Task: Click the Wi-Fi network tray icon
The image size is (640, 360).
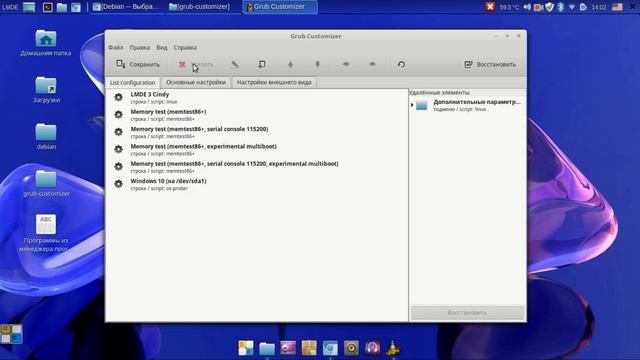Action: pyautogui.click(x=572, y=7)
